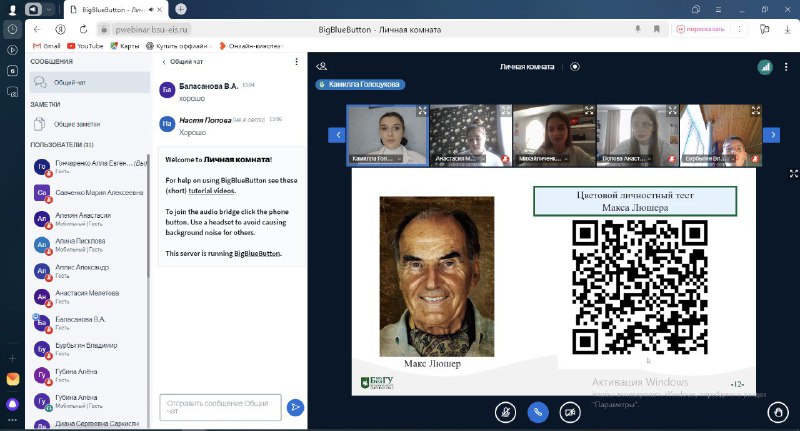Fullscreen Михайличенко webcam tile
800x431 pixels.
coord(589,110)
